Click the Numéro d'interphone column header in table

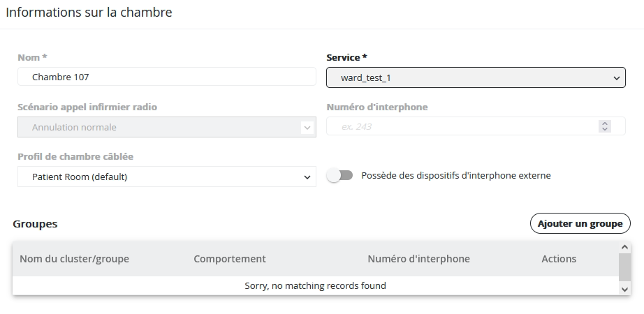418,259
